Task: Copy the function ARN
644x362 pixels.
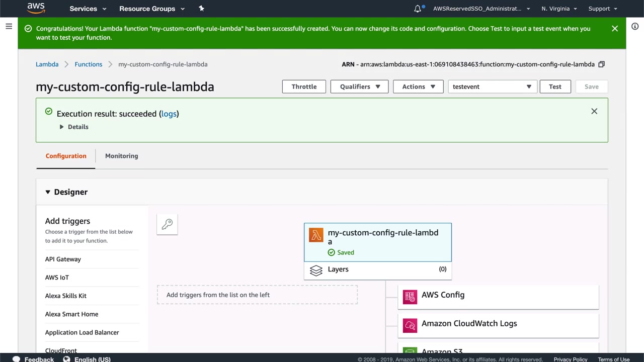Action: point(601,64)
